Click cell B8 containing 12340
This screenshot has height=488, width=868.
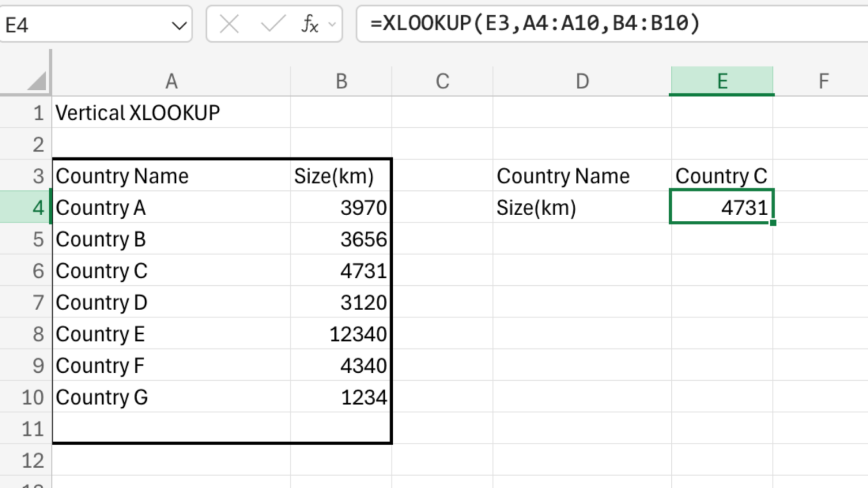click(x=341, y=334)
